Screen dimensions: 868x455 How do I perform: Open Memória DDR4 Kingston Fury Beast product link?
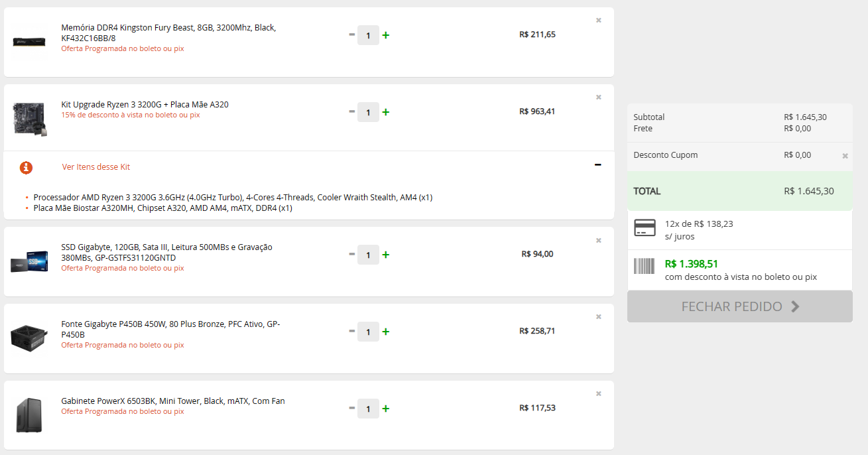168,32
